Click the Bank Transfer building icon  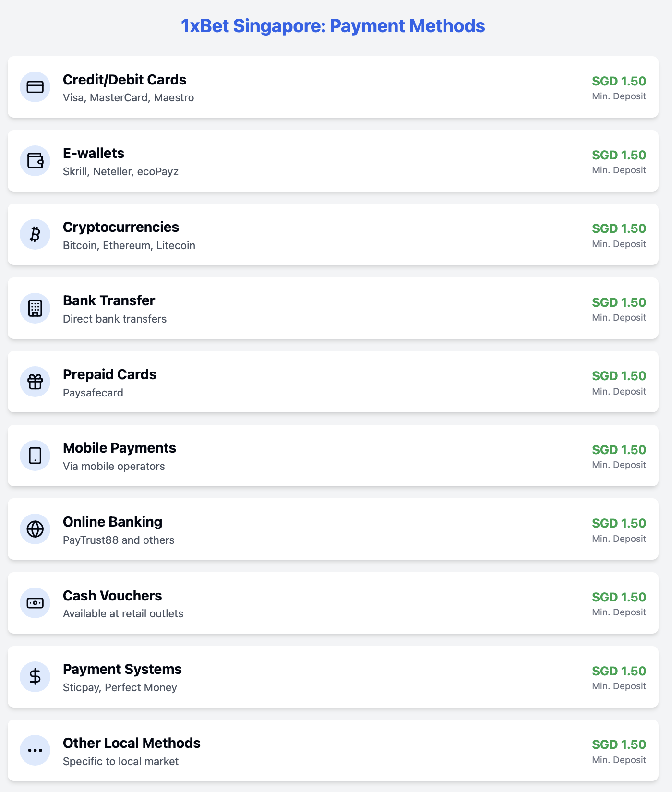tap(35, 308)
